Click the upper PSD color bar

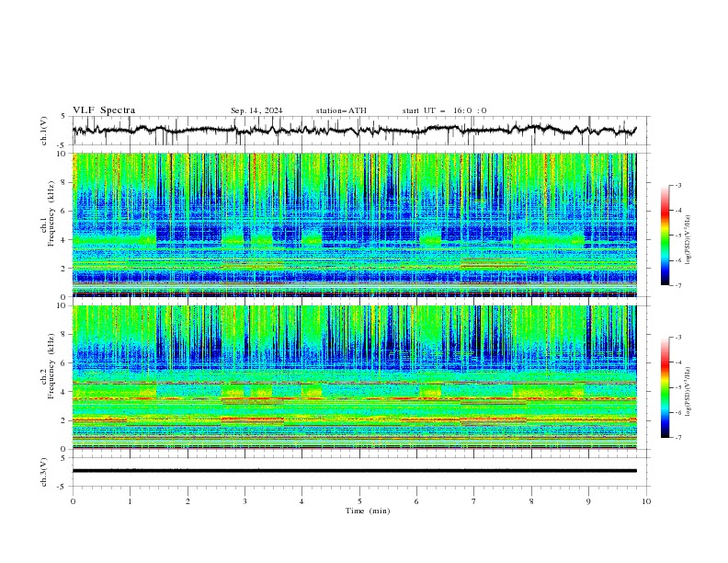[x=665, y=236]
